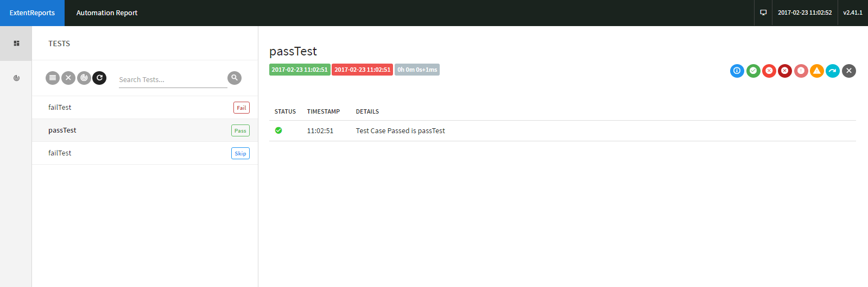
Task: Click the STATUS column header
Action: click(x=285, y=111)
